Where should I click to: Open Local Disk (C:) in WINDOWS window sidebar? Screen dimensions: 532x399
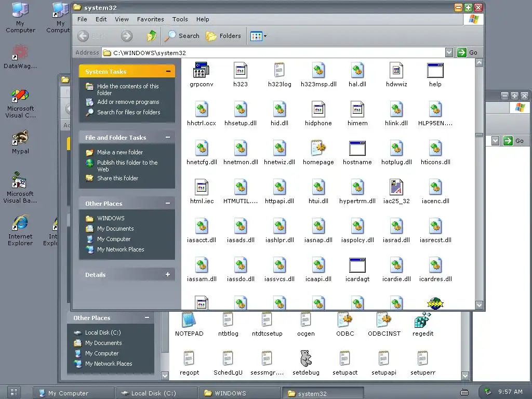coord(103,332)
